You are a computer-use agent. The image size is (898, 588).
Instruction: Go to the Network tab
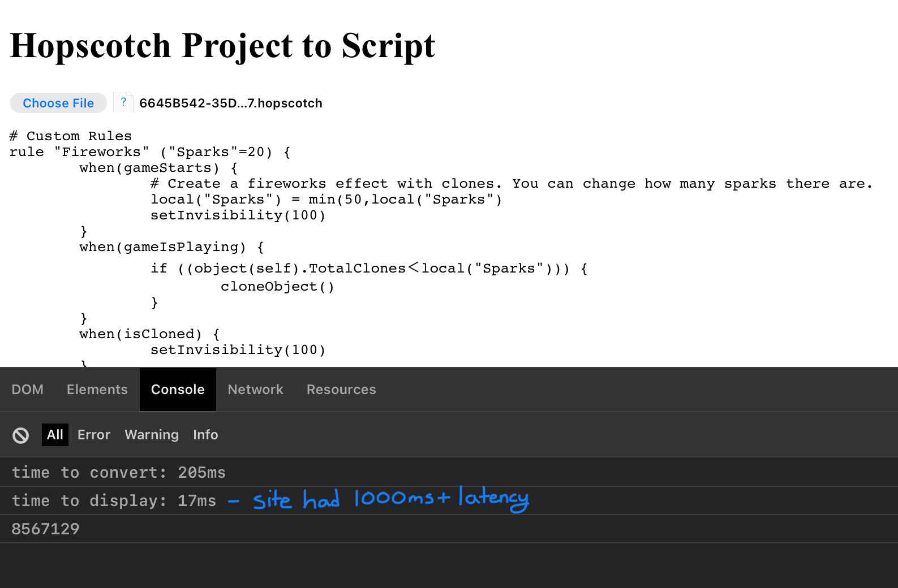point(255,390)
